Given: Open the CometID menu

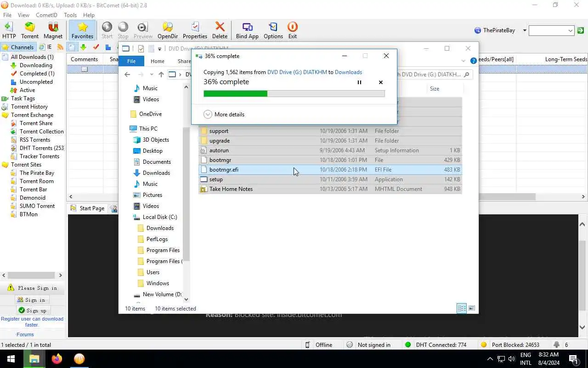Looking at the screenshot, I should [x=46, y=15].
